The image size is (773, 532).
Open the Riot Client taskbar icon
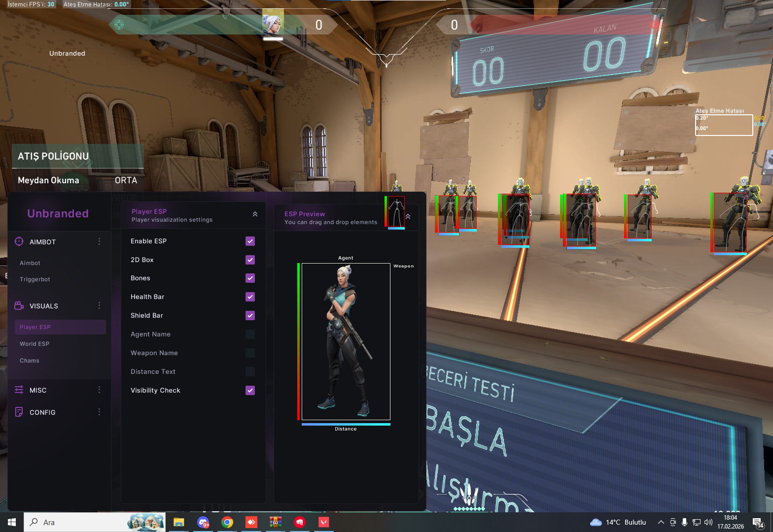click(x=300, y=522)
